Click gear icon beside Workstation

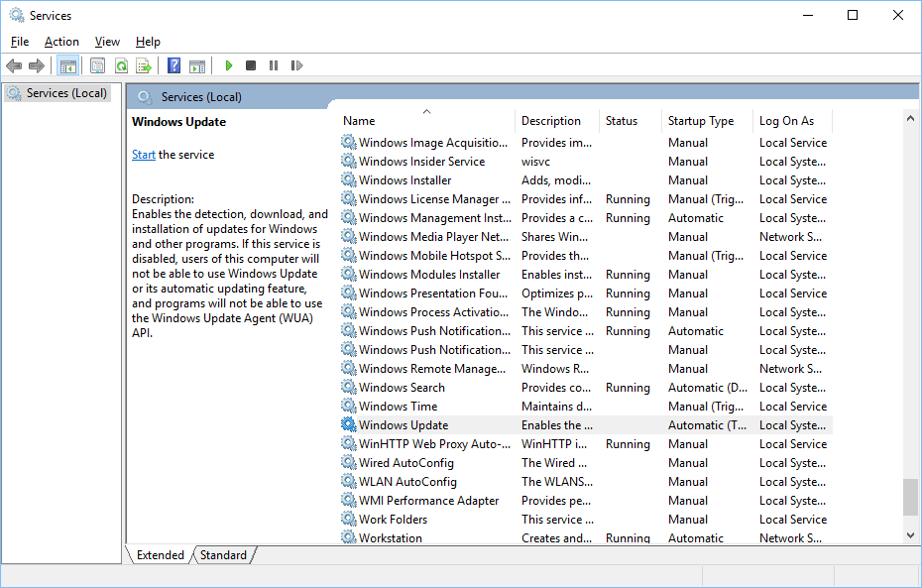(349, 536)
